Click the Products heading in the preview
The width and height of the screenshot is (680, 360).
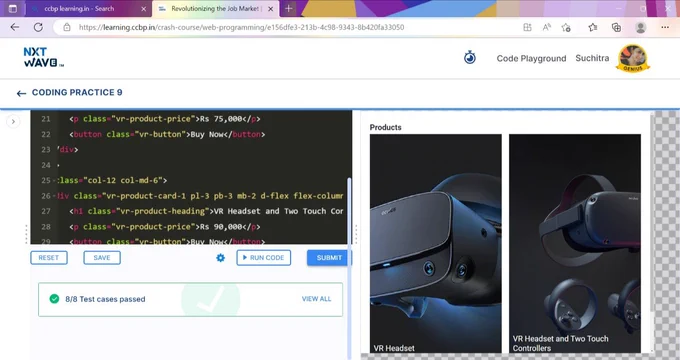[385, 128]
